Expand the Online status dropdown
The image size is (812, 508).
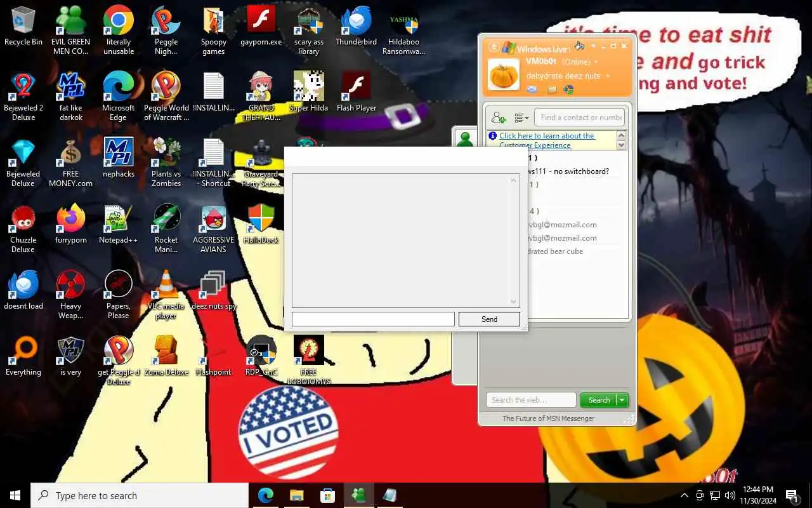tap(596, 62)
